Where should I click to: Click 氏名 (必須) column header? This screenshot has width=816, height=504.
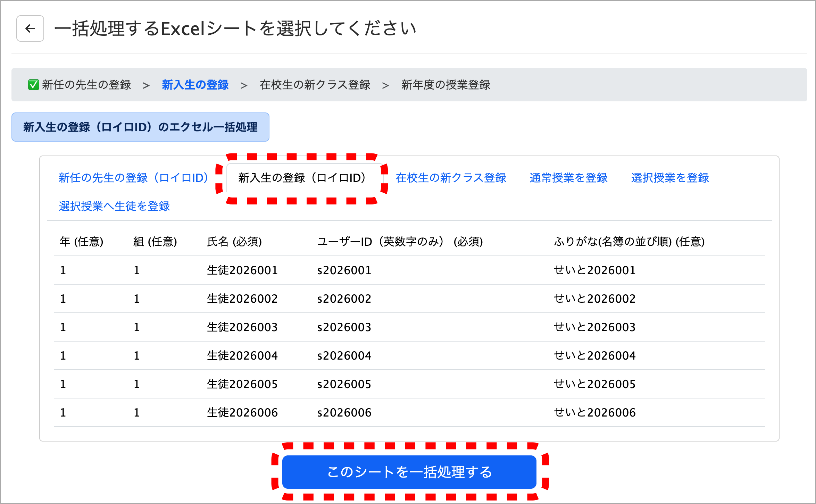[234, 242]
